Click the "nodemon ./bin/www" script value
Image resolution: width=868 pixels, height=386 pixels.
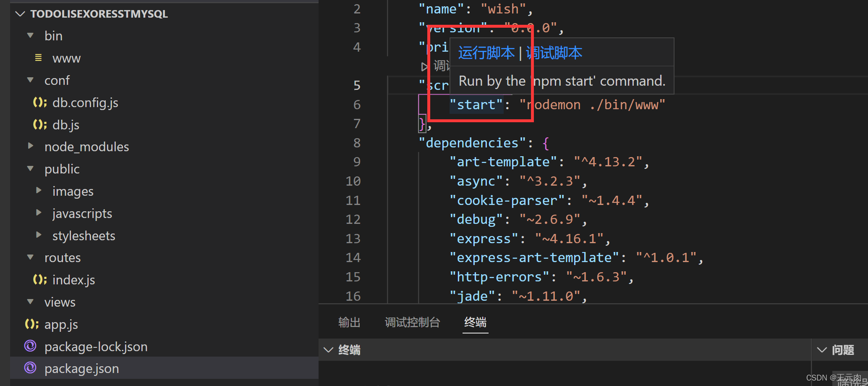(592, 105)
